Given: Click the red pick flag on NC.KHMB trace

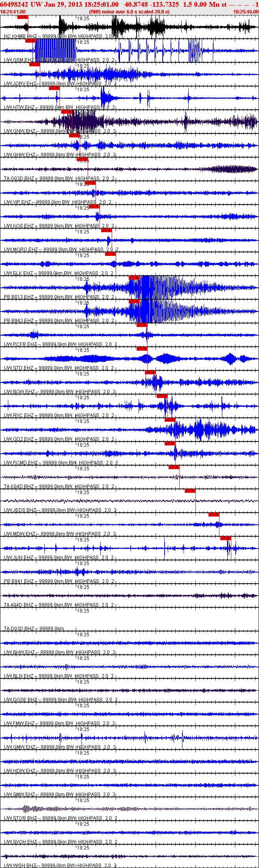Looking at the screenshot, I should 23,17.
